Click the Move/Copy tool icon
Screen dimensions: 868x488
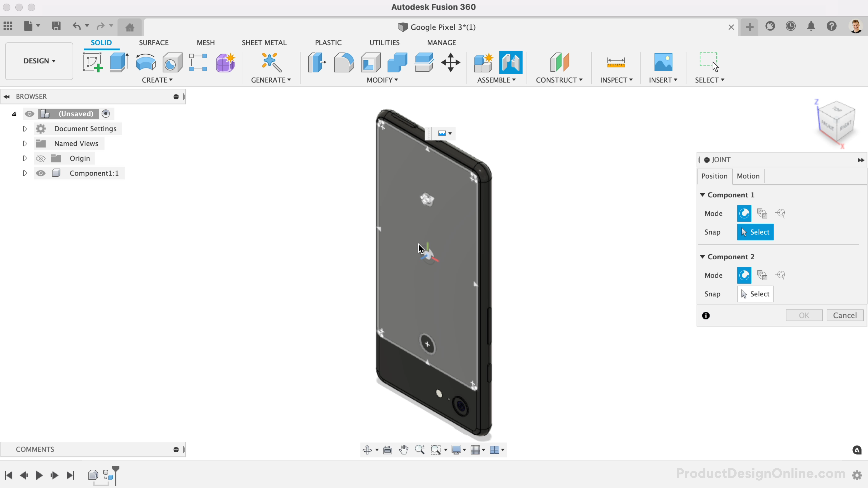[x=451, y=62]
